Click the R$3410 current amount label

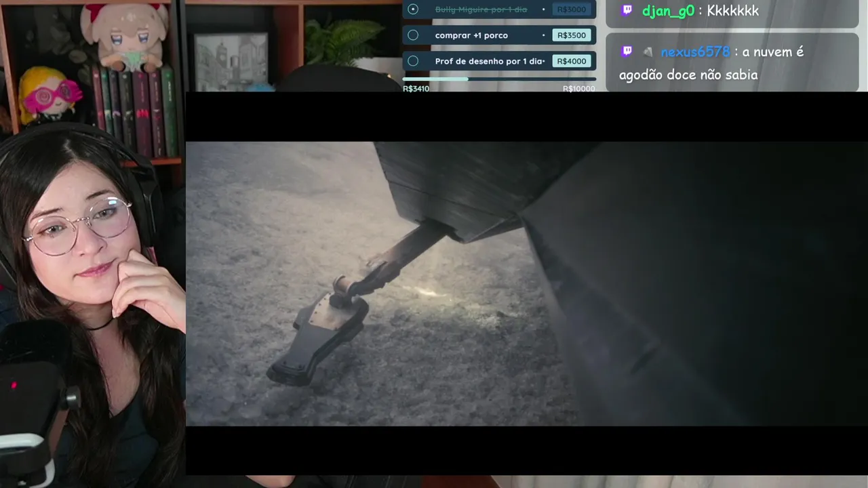416,89
